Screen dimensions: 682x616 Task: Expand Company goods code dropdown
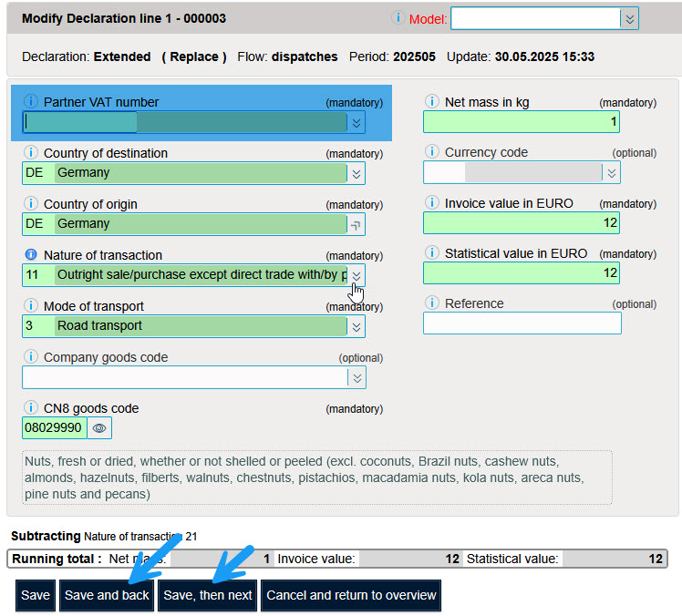(357, 378)
